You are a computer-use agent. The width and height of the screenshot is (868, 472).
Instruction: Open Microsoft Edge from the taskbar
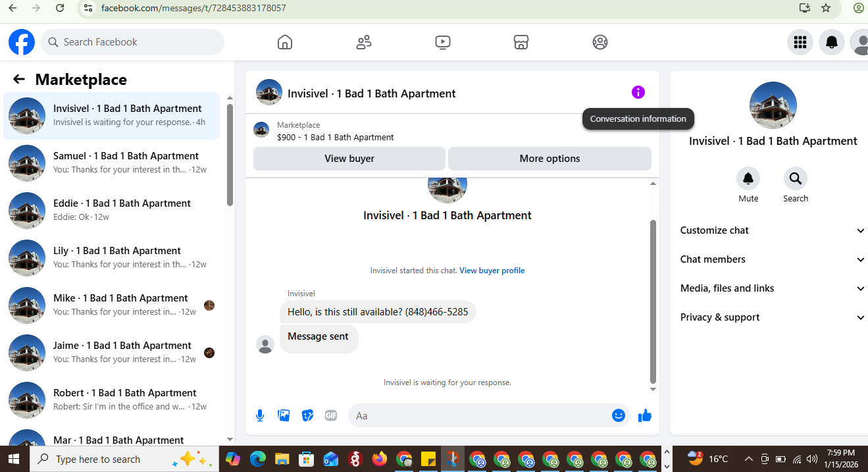(x=257, y=459)
